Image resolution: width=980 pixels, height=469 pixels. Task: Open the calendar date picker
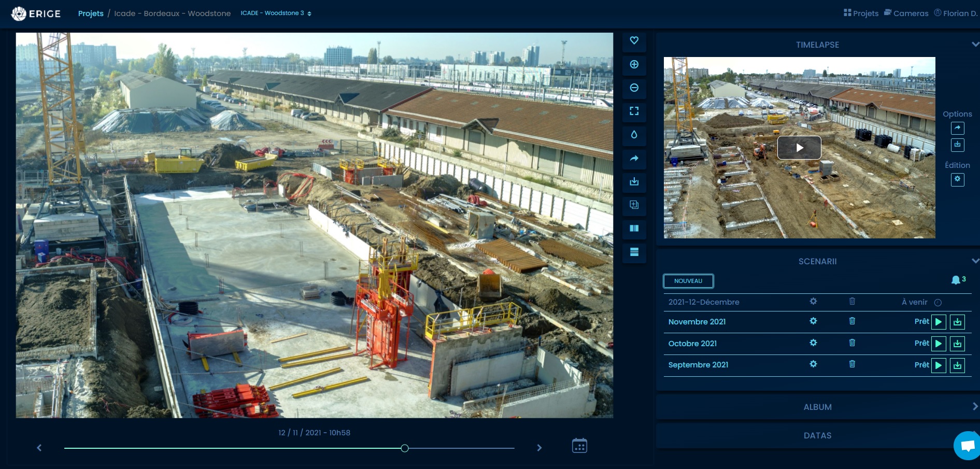579,446
